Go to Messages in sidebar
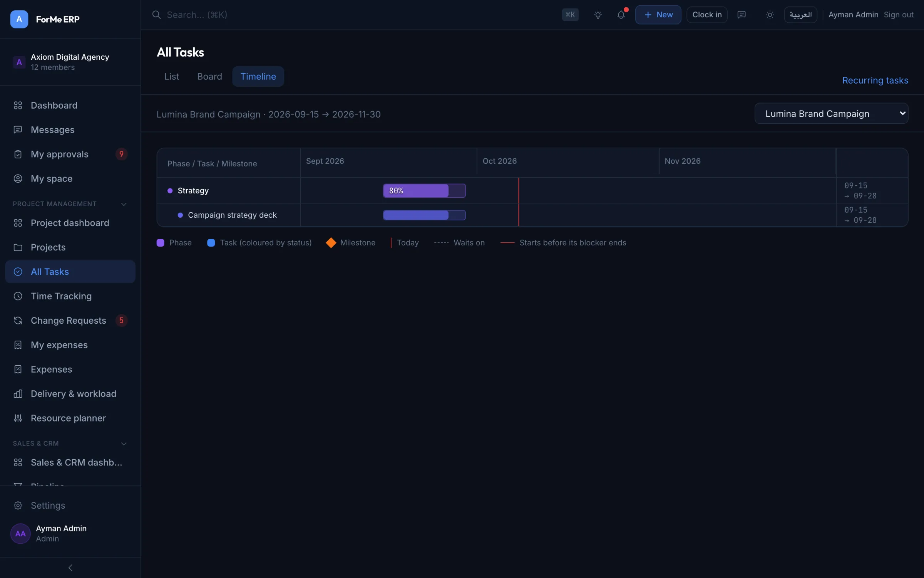 [x=70, y=129]
